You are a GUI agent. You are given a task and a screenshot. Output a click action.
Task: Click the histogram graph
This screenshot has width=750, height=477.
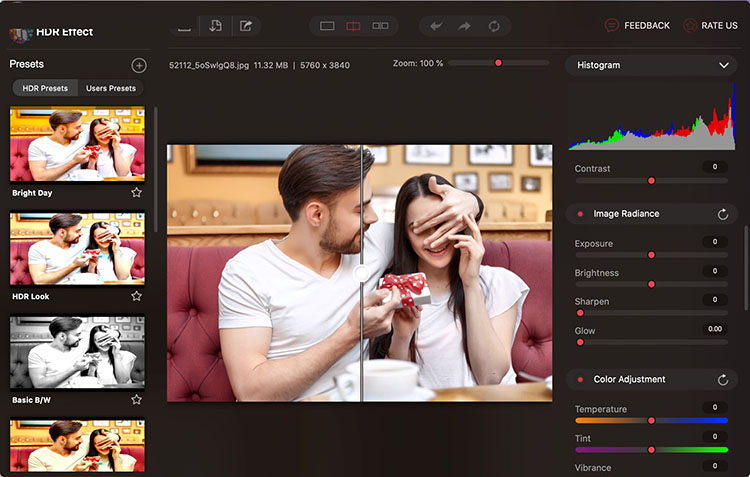pyautogui.click(x=651, y=117)
